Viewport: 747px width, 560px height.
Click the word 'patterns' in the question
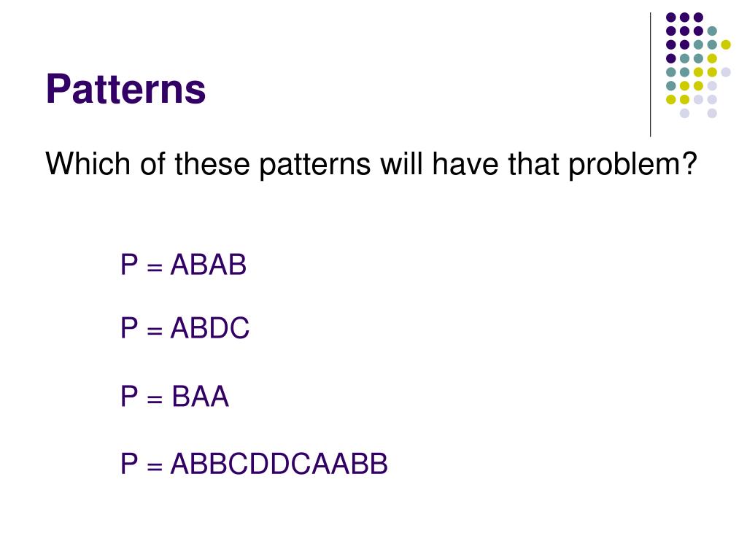click(x=315, y=164)
